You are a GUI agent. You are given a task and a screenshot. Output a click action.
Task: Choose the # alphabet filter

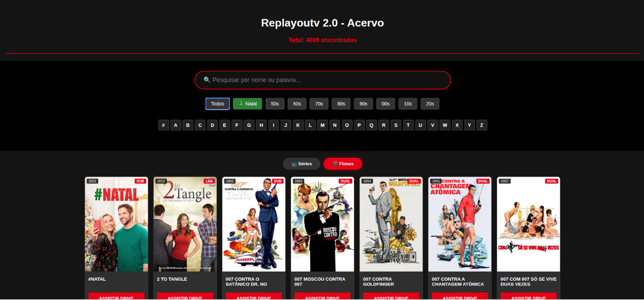pyautogui.click(x=163, y=125)
